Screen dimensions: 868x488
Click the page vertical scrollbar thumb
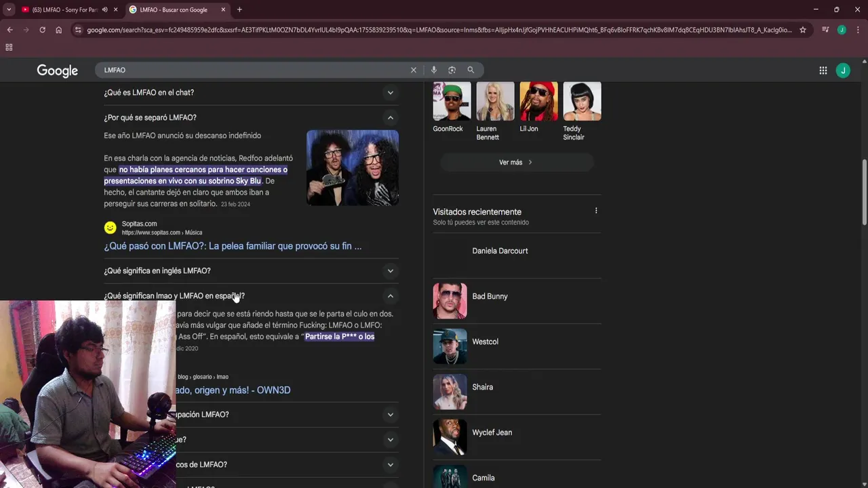[x=864, y=192]
